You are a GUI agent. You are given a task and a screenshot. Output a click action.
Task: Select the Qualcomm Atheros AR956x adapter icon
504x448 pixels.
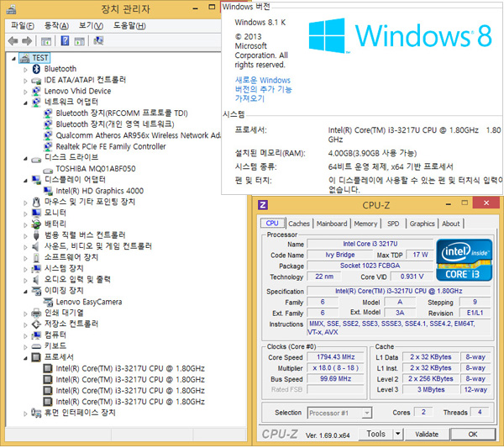pos(48,135)
